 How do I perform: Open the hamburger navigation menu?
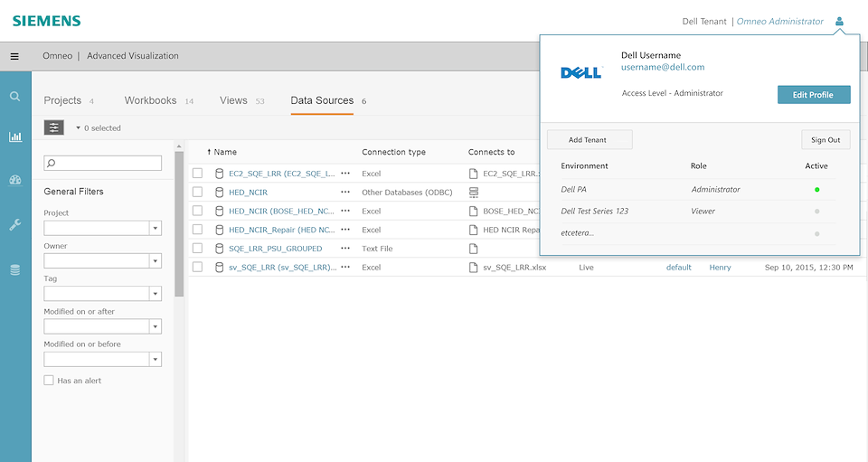click(15, 56)
